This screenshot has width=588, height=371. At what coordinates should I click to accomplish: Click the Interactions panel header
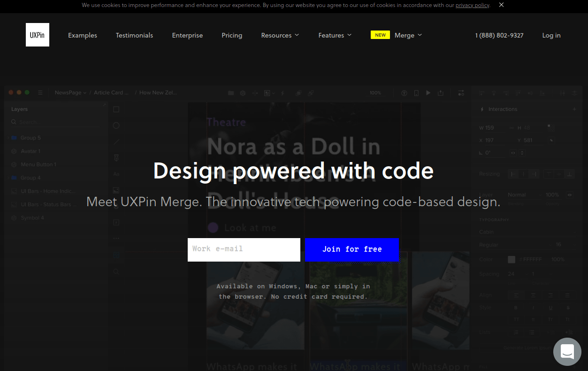(503, 109)
